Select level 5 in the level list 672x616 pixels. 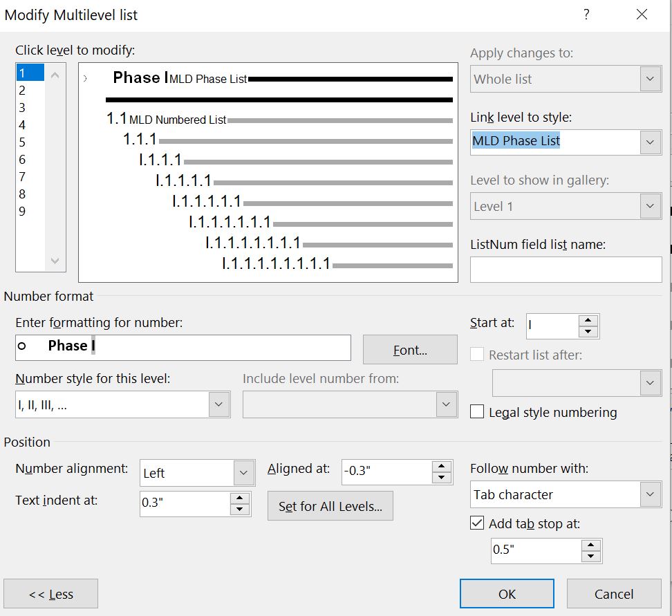30,142
